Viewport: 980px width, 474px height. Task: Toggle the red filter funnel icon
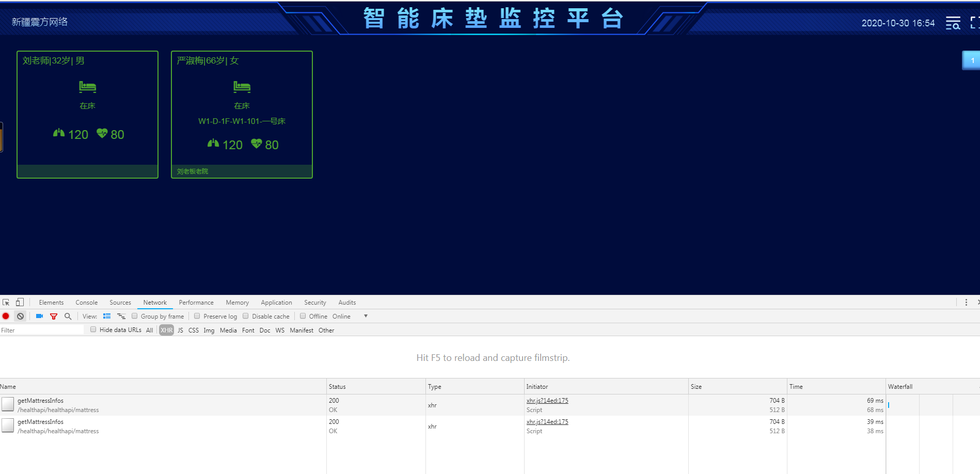[x=53, y=316]
